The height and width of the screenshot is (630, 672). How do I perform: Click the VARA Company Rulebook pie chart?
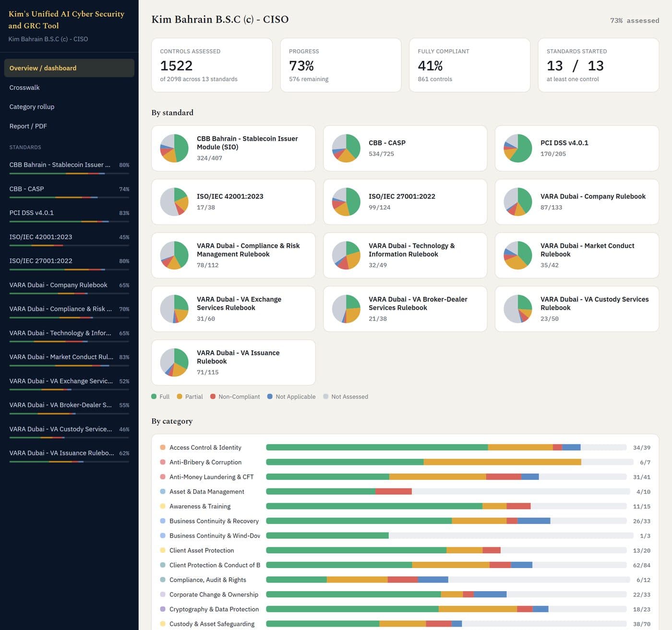coord(518,202)
